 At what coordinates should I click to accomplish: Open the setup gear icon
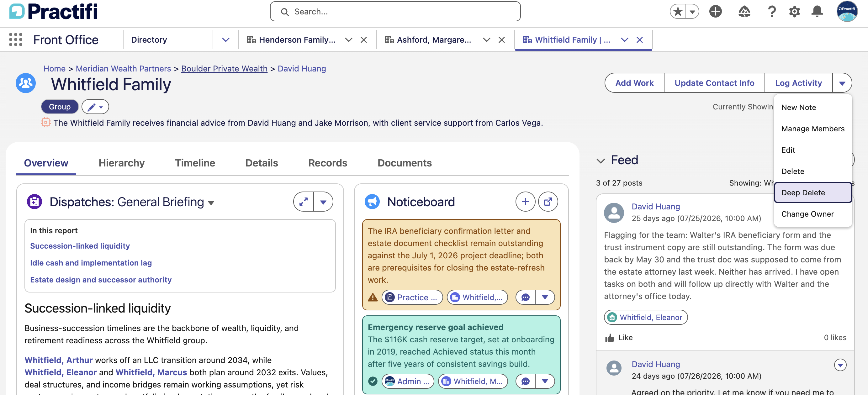point(794,12)
